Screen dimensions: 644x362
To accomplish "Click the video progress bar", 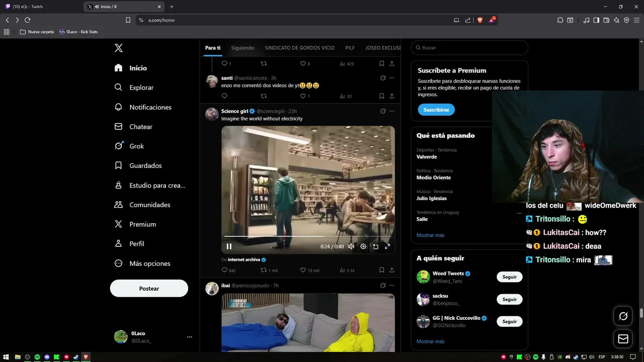I will tap(308, 236).
